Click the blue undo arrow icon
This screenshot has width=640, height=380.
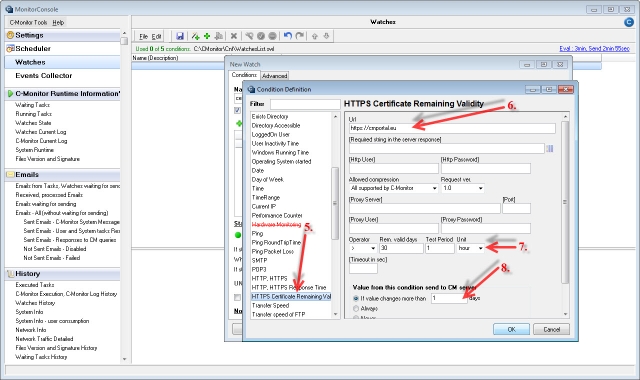pos(288,36)
